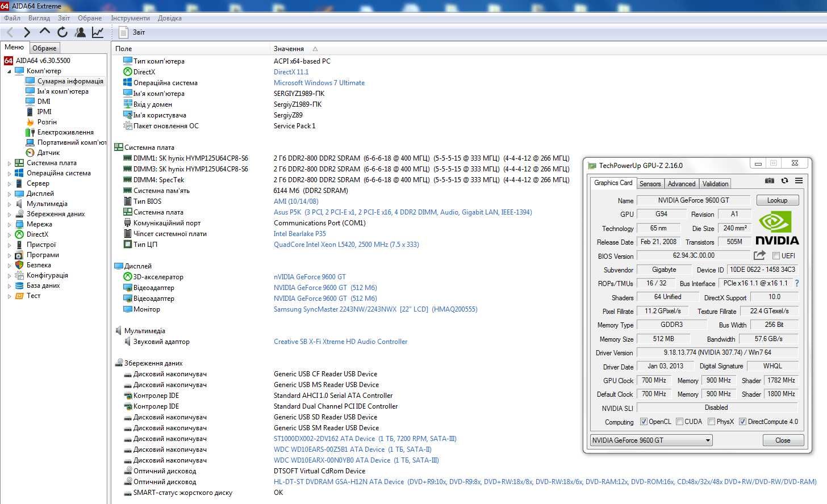Viewport: 827px width, 504px height.
Task: Click the Звіт toolbar label
Action: coord(139,32)
